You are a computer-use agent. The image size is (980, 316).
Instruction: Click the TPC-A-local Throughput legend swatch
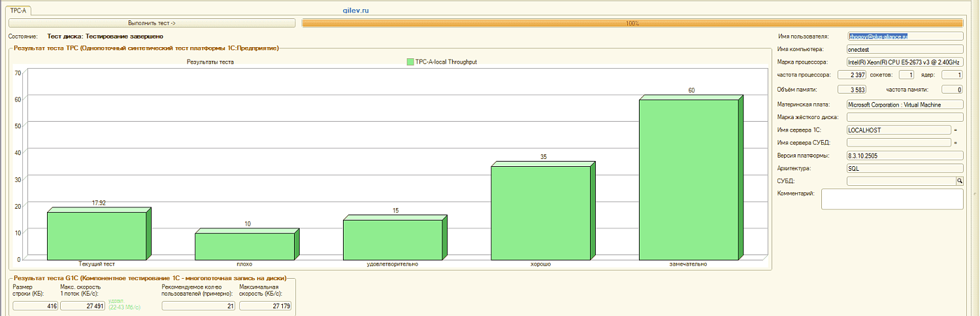(410, 62)
